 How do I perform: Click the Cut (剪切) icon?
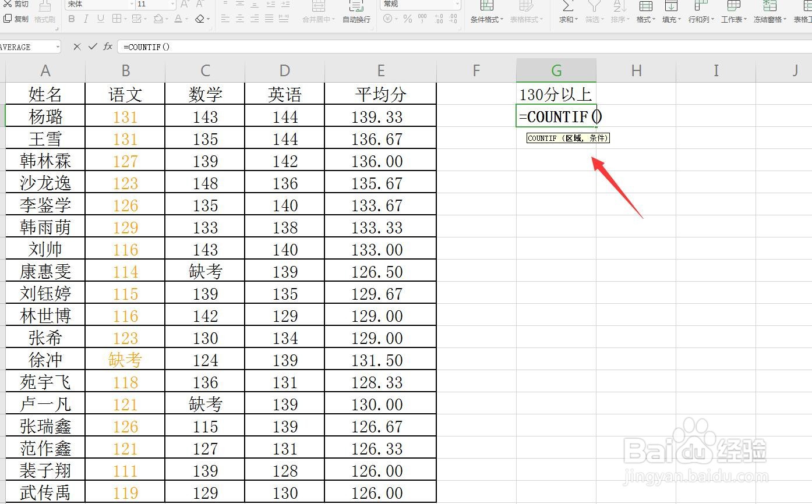point(17,5)
